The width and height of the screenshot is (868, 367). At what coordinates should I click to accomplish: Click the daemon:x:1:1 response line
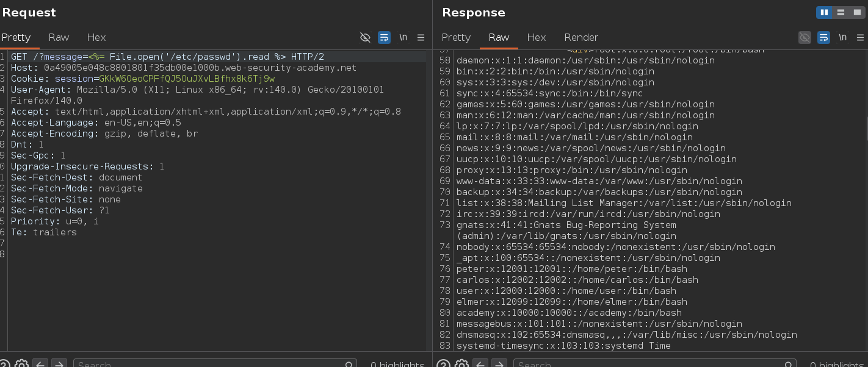(585, 60)
